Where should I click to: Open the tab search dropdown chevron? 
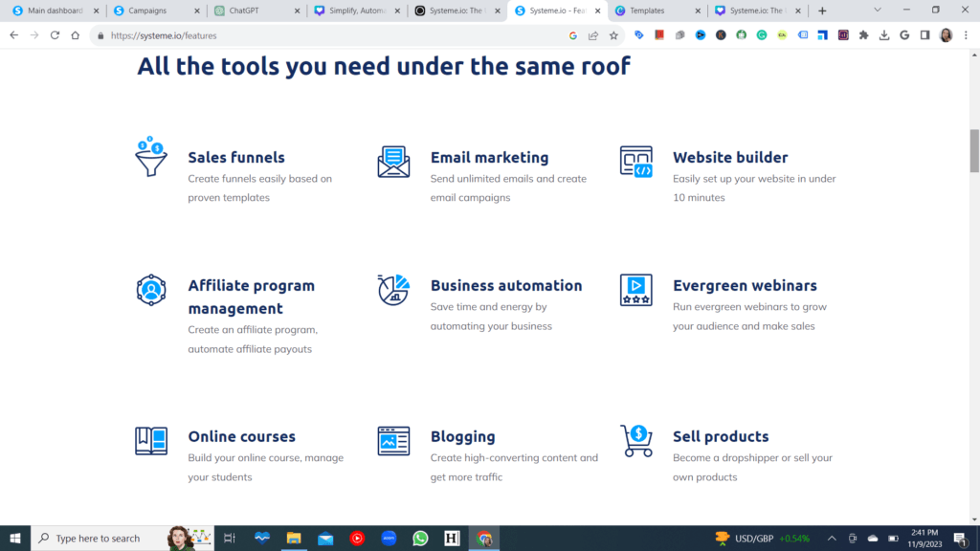pos(878,11)
